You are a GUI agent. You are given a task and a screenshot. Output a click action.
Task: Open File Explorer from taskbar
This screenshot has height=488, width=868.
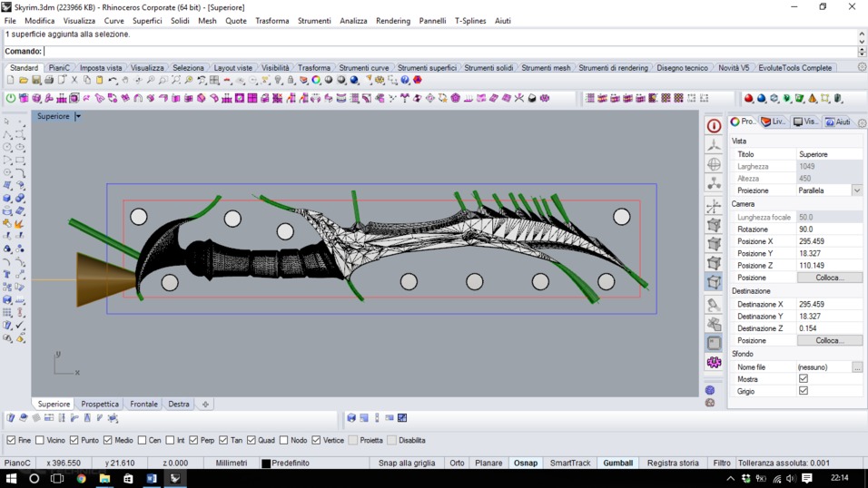click(x=104, y=479)
